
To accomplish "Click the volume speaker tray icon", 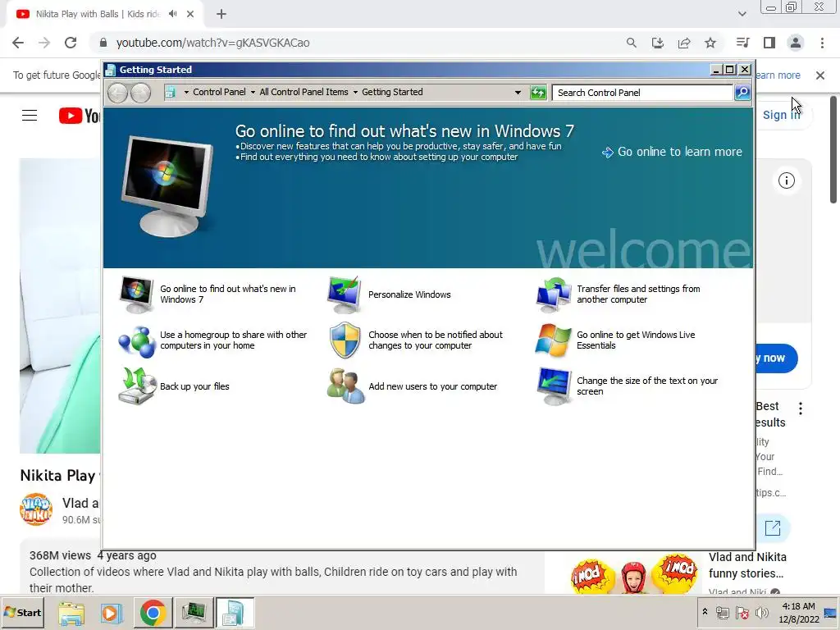I will coord(761,612).
